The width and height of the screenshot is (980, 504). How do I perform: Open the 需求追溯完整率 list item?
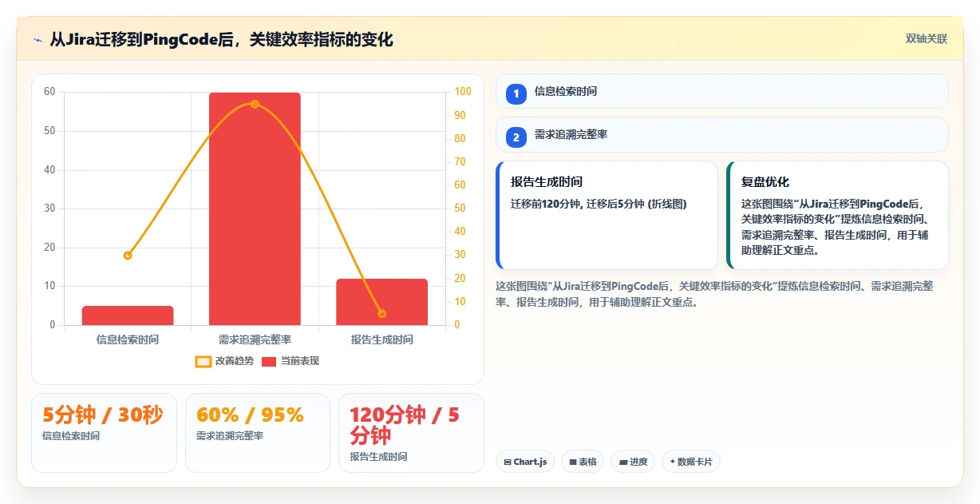[x=721, y=135]
